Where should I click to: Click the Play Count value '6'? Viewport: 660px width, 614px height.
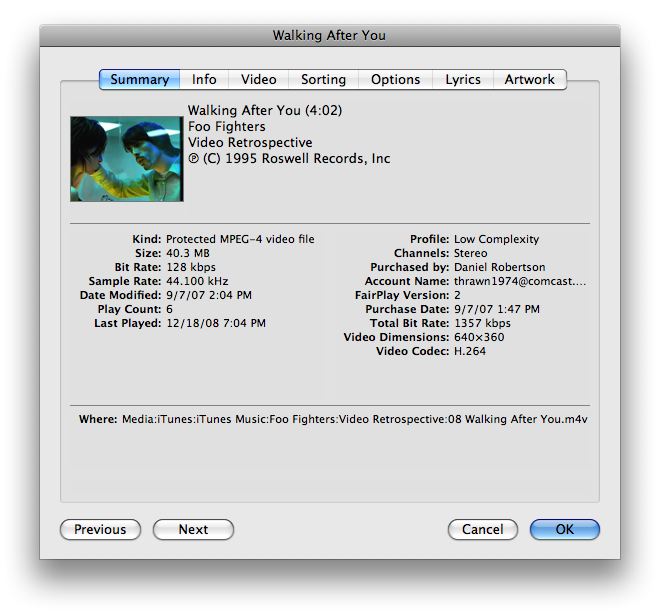(169, 309)
